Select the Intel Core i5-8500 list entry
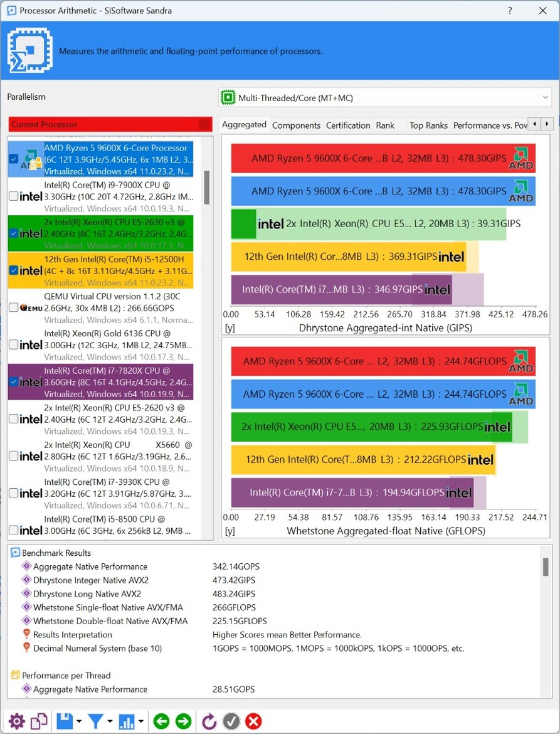560x734 pixels. [x=100, y=526]
